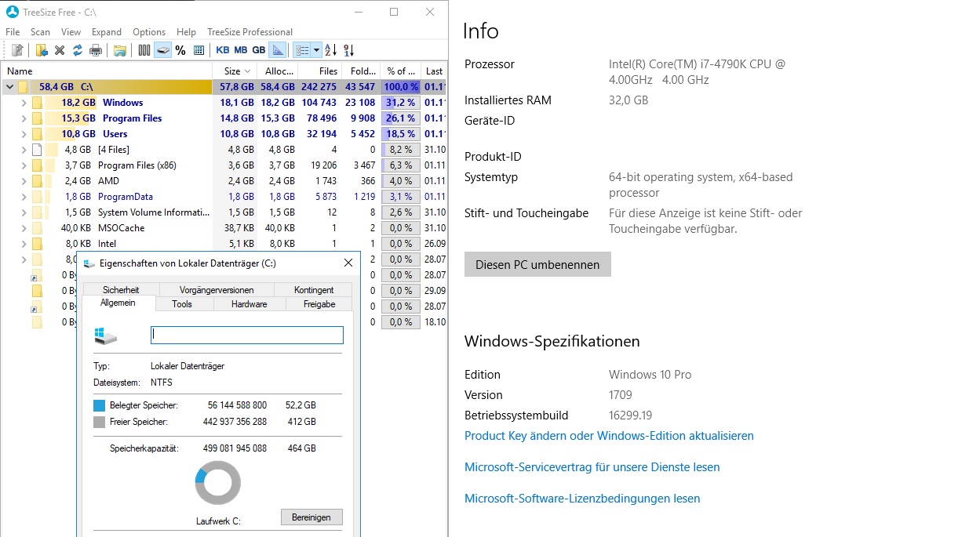Viewport: 980px width, 537px height.
Task: Sort by the Size column header
Action: click(235, 71)
